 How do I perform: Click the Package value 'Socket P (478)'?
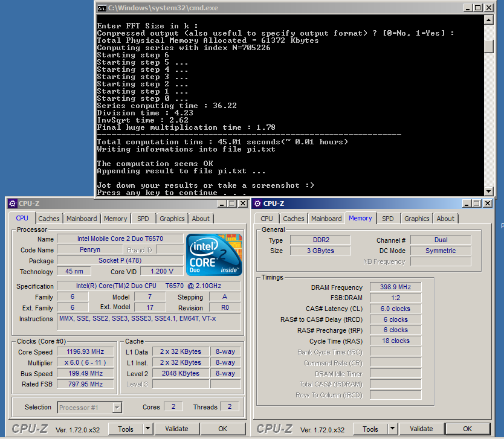(x=120, y=260)
